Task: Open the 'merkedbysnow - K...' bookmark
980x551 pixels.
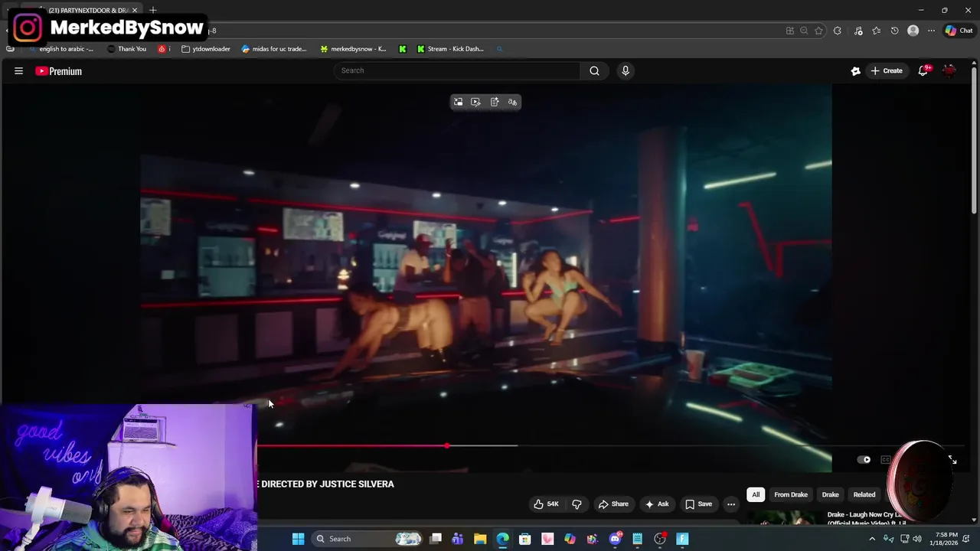Action: [x=353, y=49]
